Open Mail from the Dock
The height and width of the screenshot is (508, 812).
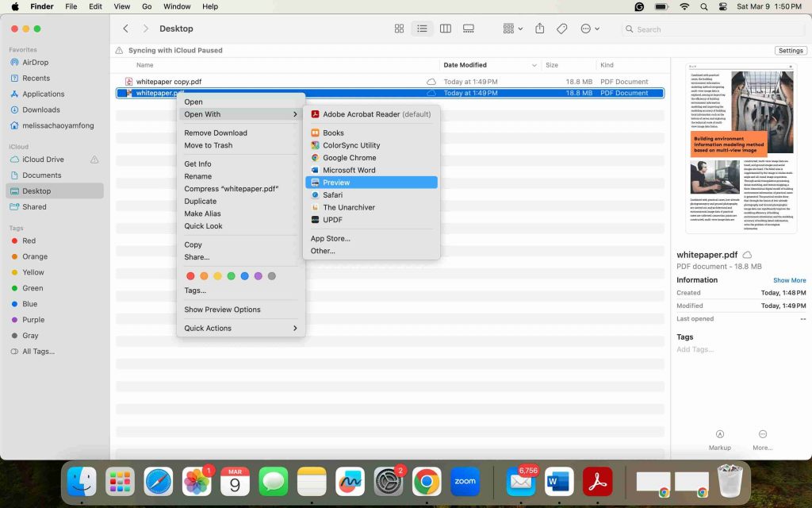click(520, 480)
